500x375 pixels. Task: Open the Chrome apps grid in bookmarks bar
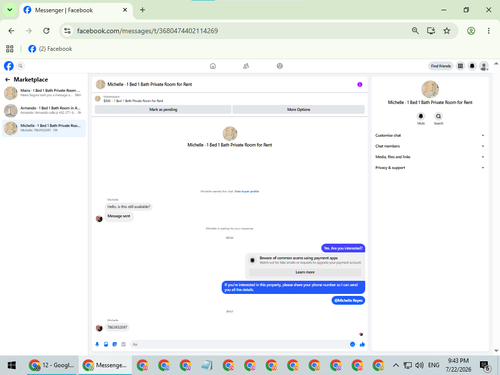coord(10,49)
